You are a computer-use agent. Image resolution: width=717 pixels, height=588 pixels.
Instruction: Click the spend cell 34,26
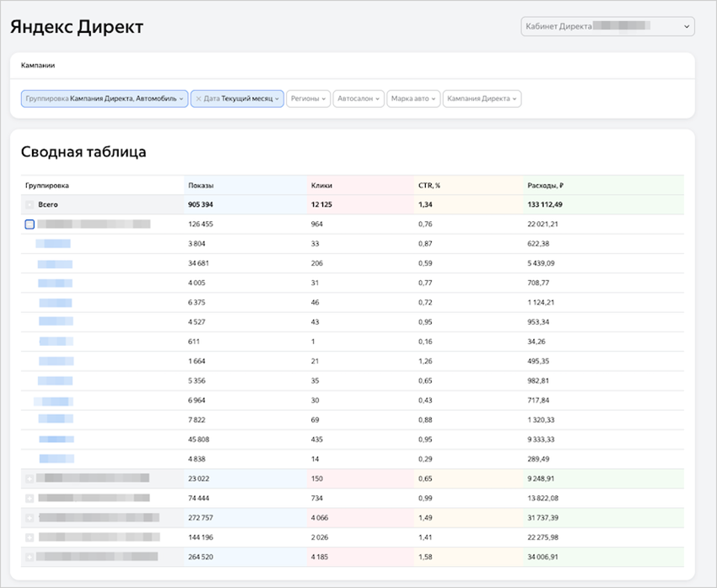[x=536, y=342]
